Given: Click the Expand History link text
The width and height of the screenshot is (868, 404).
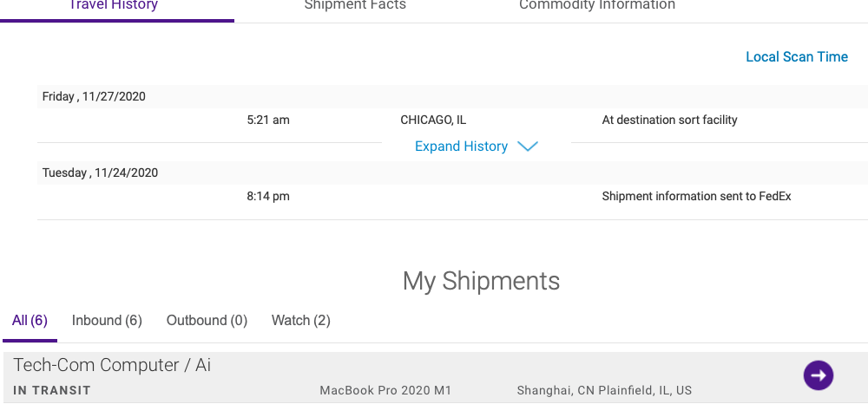Looking at the screenshot, I should pyautogui.click(x=461, y=147).
